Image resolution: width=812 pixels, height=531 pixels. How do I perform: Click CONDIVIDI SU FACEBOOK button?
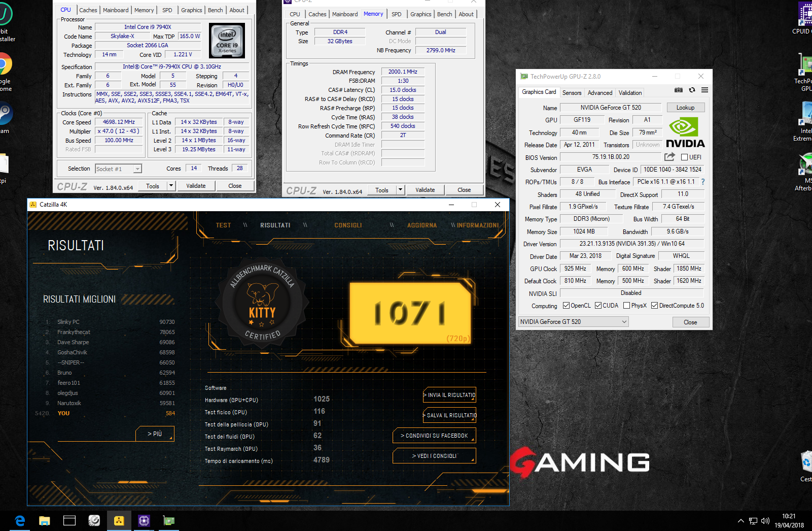tap(434, 436)
